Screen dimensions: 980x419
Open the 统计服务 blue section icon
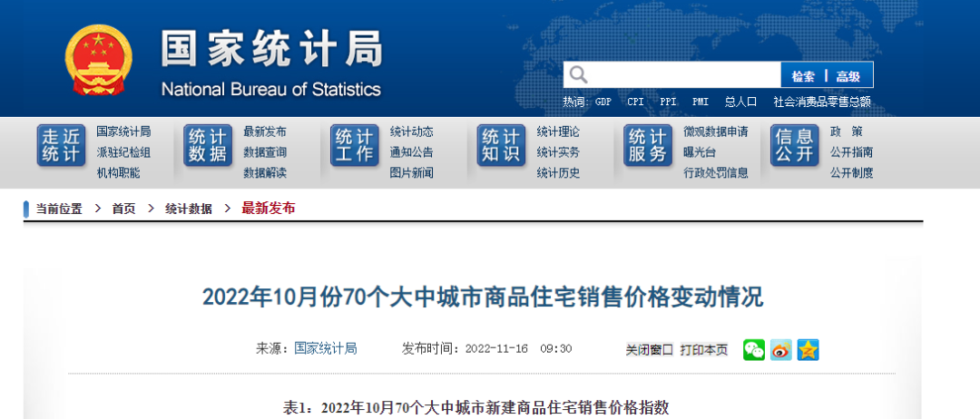pyautogui.click(x=648, y=146)
